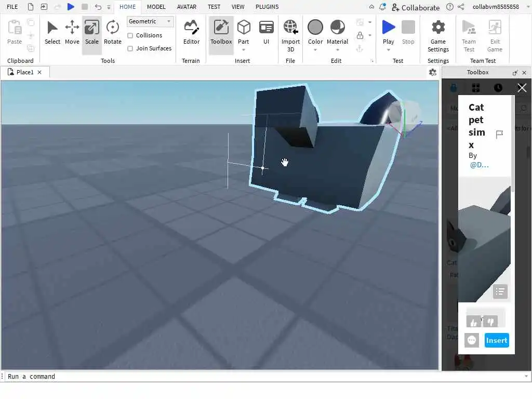Activate the Move tool

72,33
